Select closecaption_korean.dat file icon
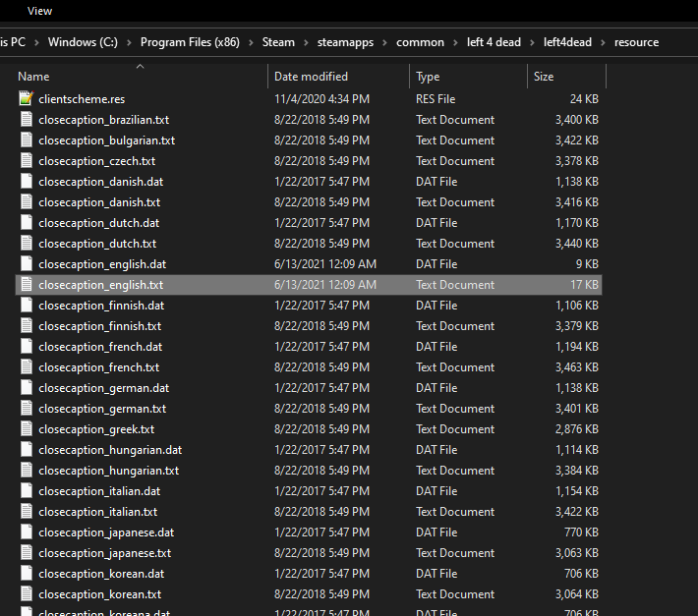698x616 pixels. coord(27,574)
